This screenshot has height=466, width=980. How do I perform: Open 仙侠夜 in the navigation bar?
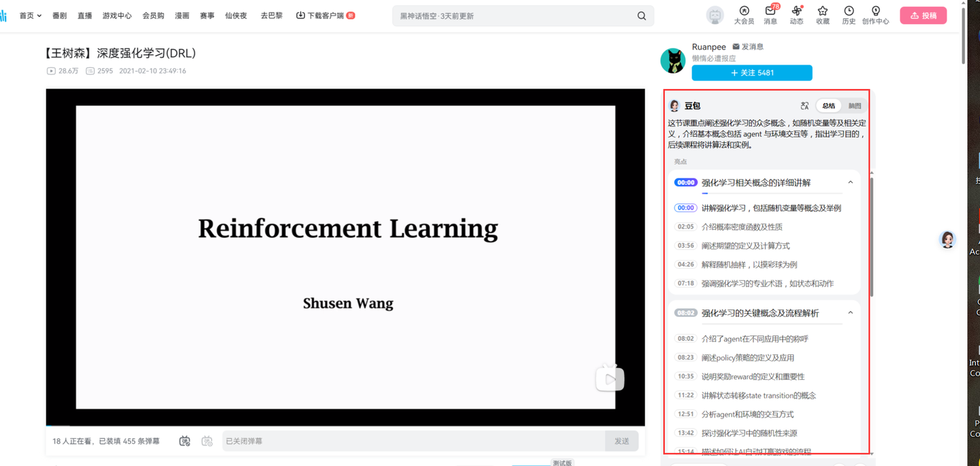coord(236,16)
